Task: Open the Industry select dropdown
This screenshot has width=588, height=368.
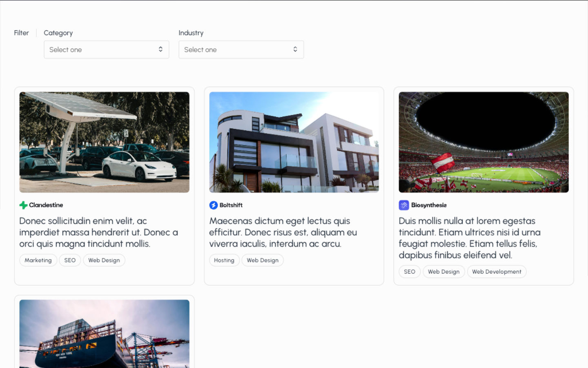Action: coord(241,49)
